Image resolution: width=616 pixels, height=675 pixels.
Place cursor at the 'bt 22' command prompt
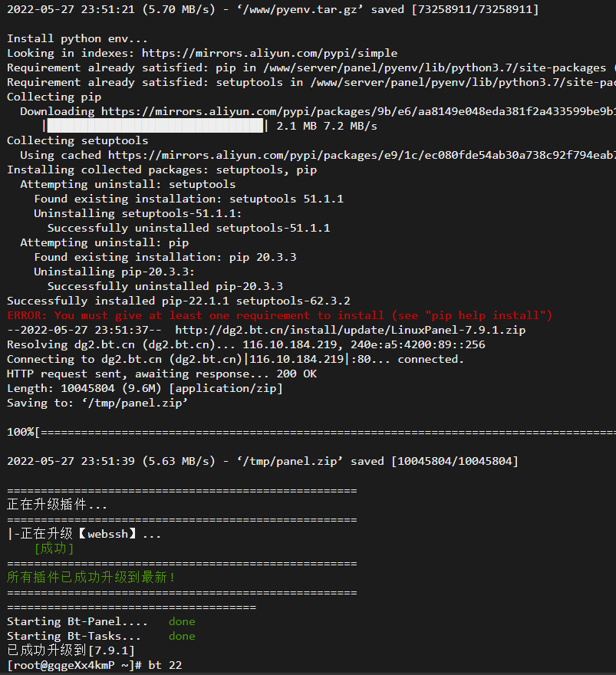point(165,665)
